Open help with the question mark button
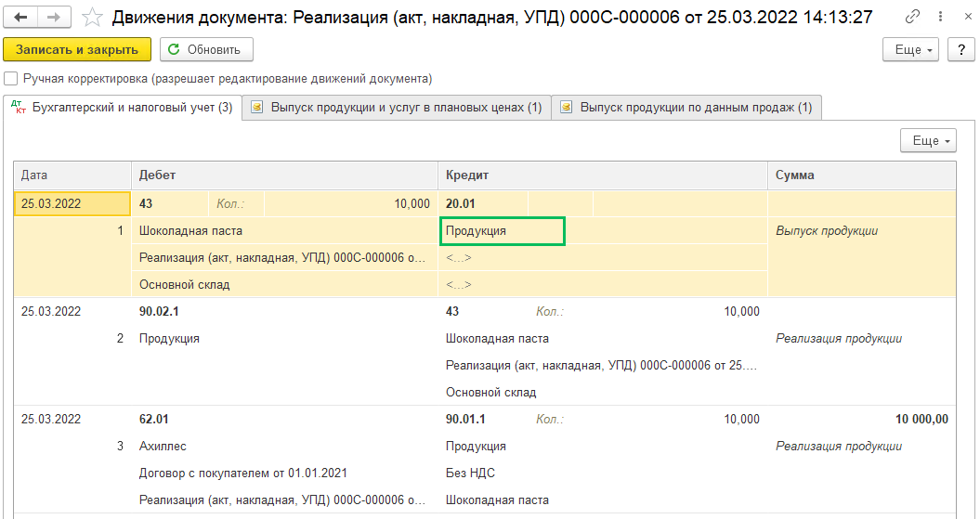The height and width of the screenshot is (519, 980). [x=961, y=50]
